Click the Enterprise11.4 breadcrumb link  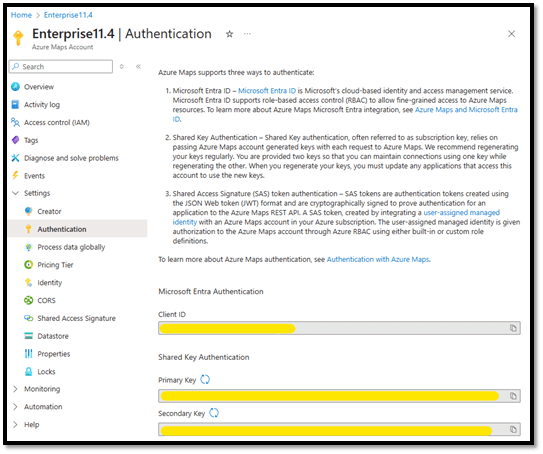68,15
